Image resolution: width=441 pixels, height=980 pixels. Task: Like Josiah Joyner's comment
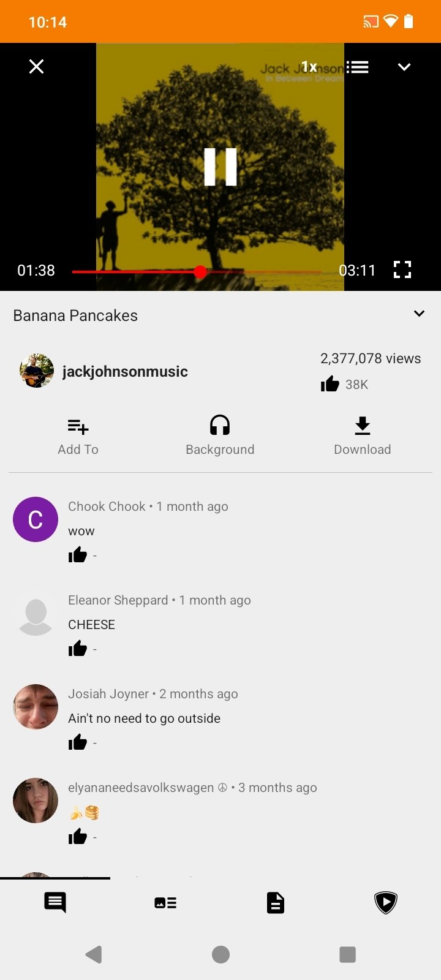coord(78,743)
